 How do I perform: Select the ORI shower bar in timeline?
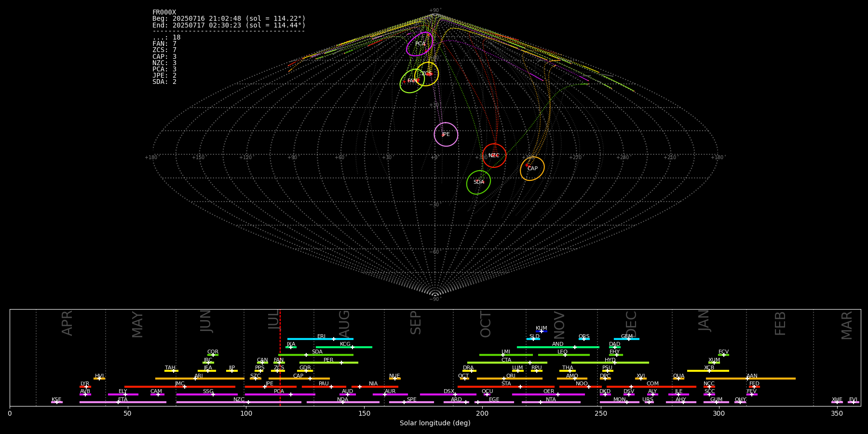(x=510, y=379)
